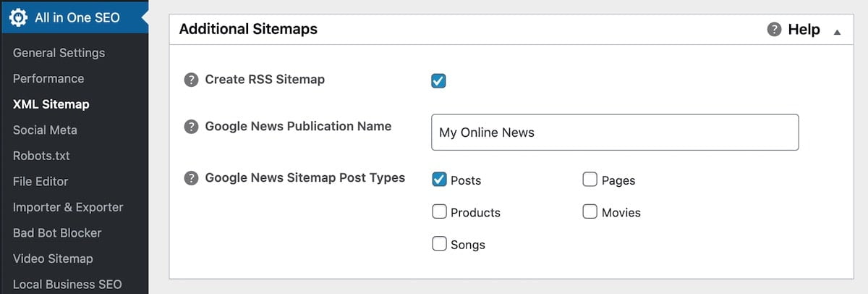Go to the Performance menu item
The width and height of the screenshot is (868, 294).
click(x=48, y=78)
